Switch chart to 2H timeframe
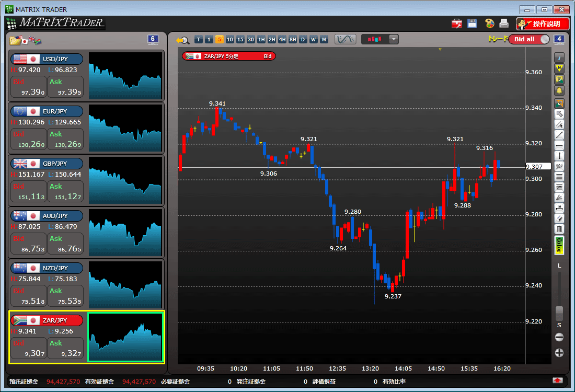The height and width of the screenshot is (392, 575). (271, 40)
